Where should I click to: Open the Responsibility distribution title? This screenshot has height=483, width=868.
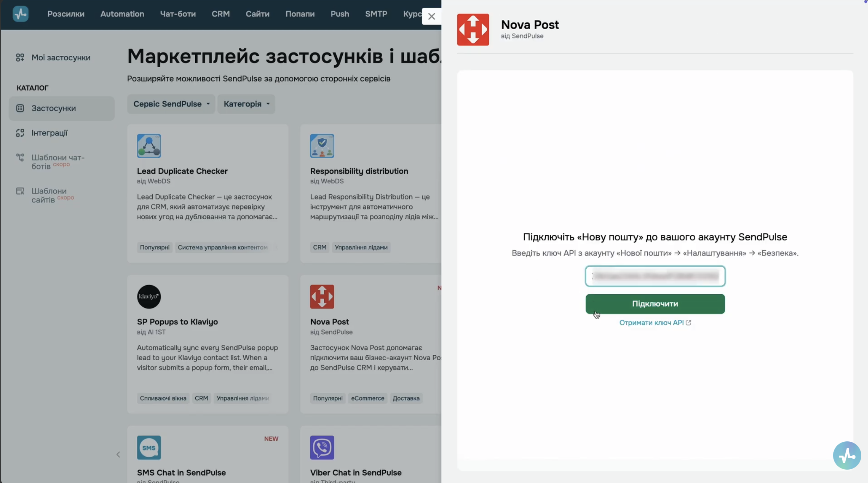pyautogui.click(x=359, y=171)
